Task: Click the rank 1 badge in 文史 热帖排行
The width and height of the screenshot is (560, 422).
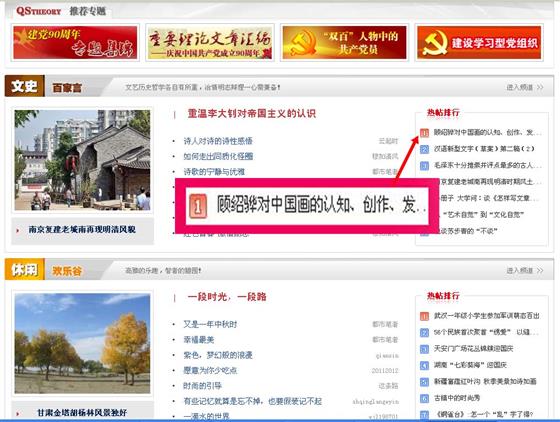Action: click(x=424, y=133)
